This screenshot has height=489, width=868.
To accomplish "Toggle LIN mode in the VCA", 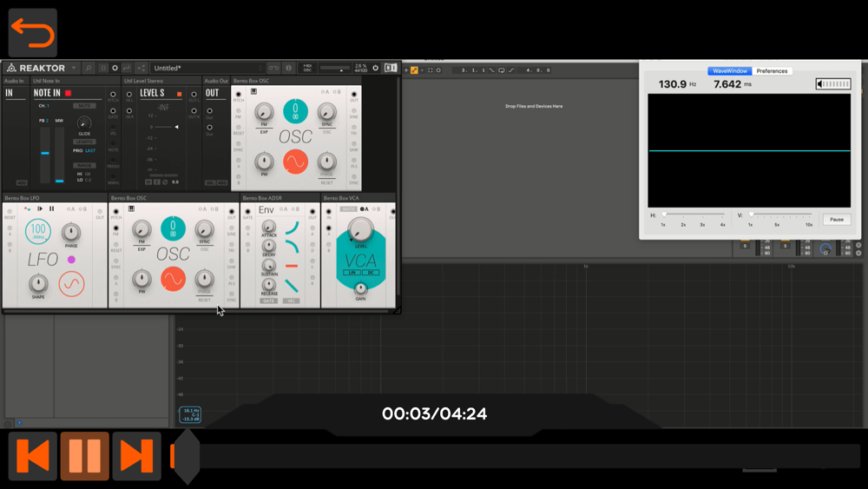I will [352, 273].
